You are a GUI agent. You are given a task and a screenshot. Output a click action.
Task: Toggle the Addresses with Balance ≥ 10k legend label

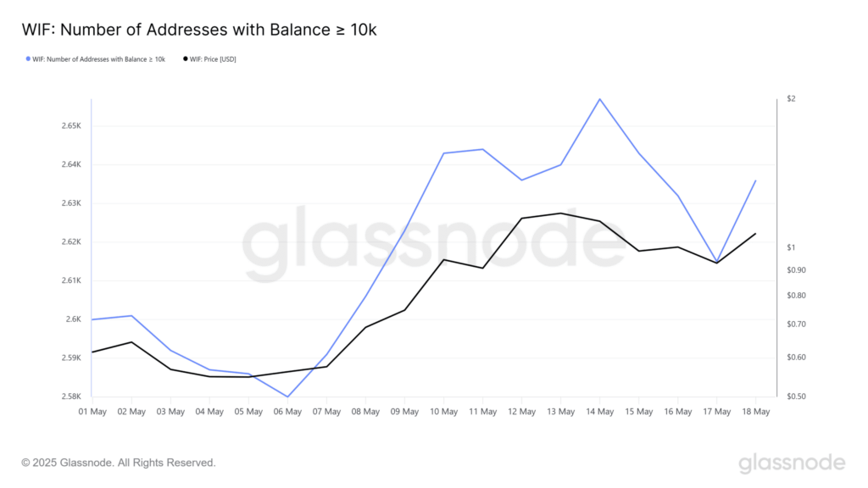click(x=98, y=59)
